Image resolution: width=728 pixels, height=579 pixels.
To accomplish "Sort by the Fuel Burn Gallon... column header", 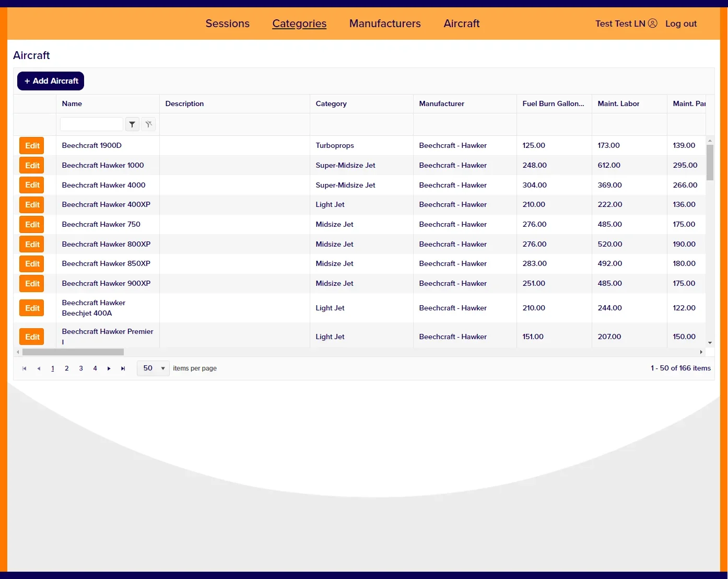I will tap(554, 104).
